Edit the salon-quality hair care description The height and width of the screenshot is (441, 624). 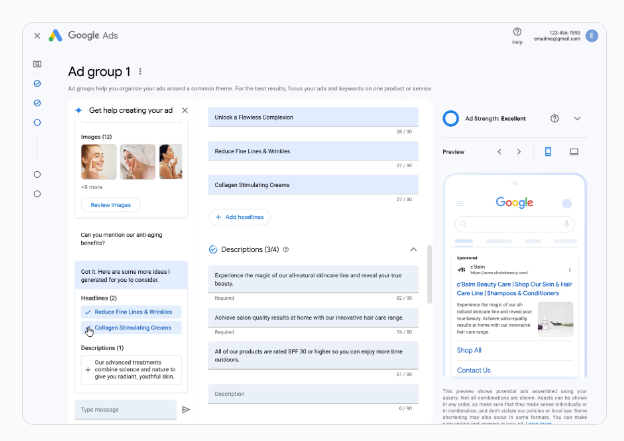click(x=313, y=318)
